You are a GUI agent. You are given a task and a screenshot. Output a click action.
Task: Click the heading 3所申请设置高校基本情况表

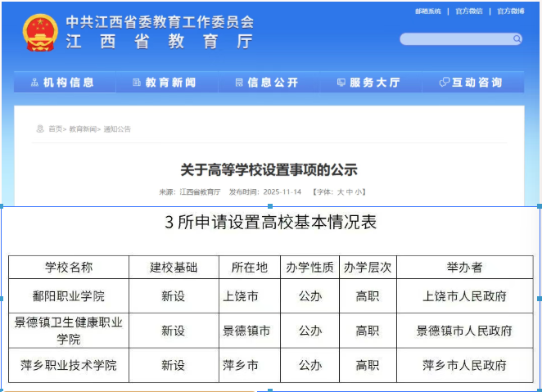(271, 222)
